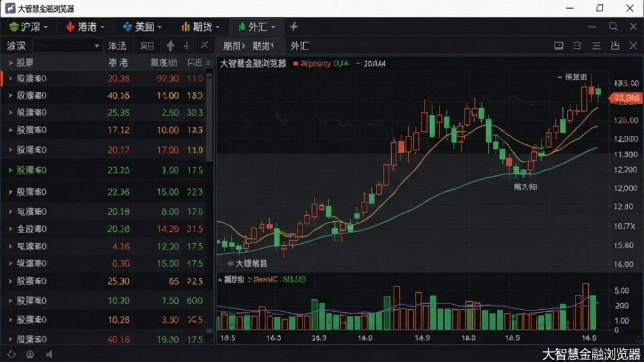
Task: Open the combo box next to the 波深 label
Action: click(67, 45)
